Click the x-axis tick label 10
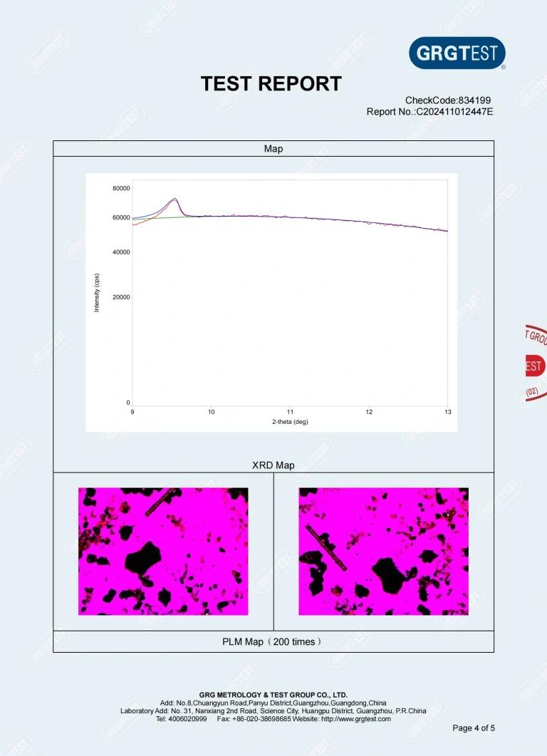Viewport: 547px width, 756px height. [211, 412]
